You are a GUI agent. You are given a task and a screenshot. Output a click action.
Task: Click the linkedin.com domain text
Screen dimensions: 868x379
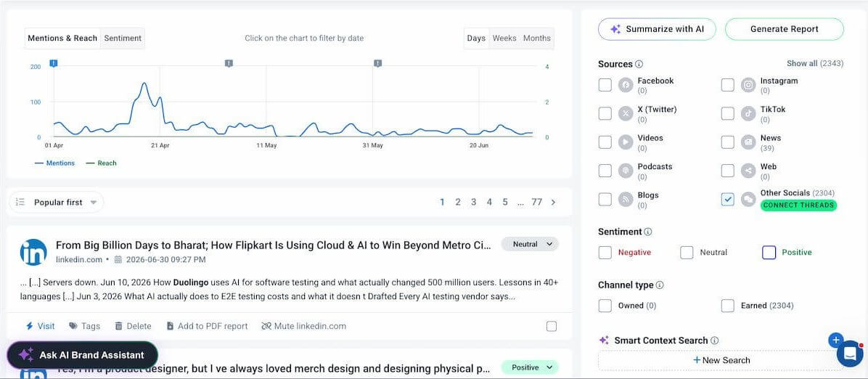click(x=79, y=260)
